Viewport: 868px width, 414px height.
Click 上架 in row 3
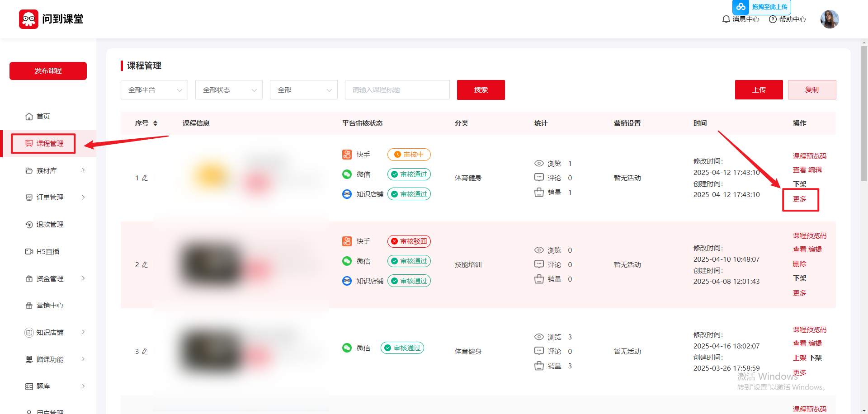tap(799, 358)
